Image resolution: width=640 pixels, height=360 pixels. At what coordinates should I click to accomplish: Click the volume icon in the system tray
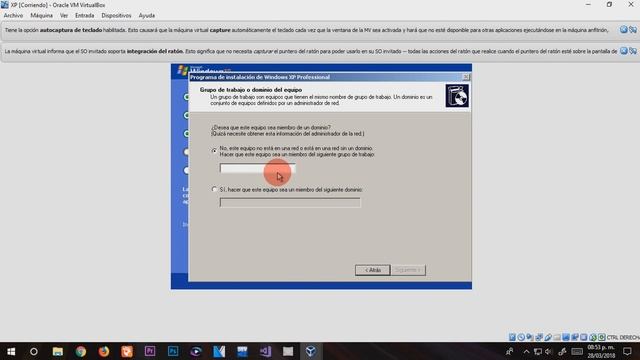[549, 351]
